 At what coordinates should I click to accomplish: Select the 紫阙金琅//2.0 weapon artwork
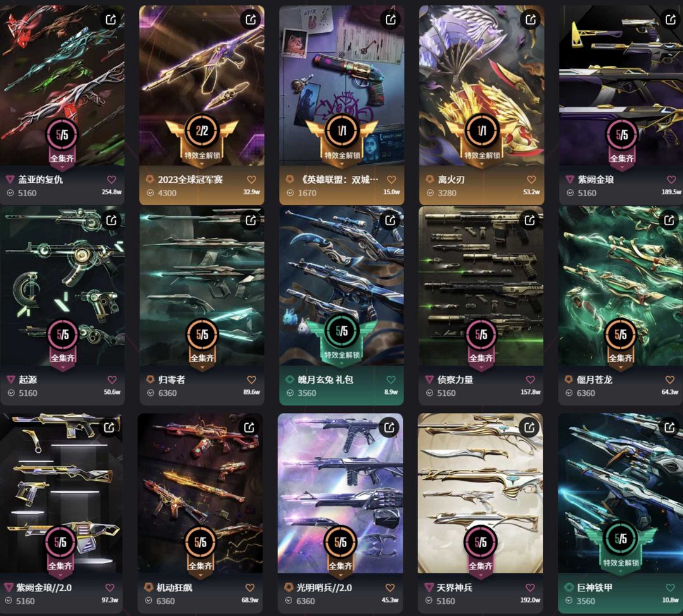click(61, 493)
